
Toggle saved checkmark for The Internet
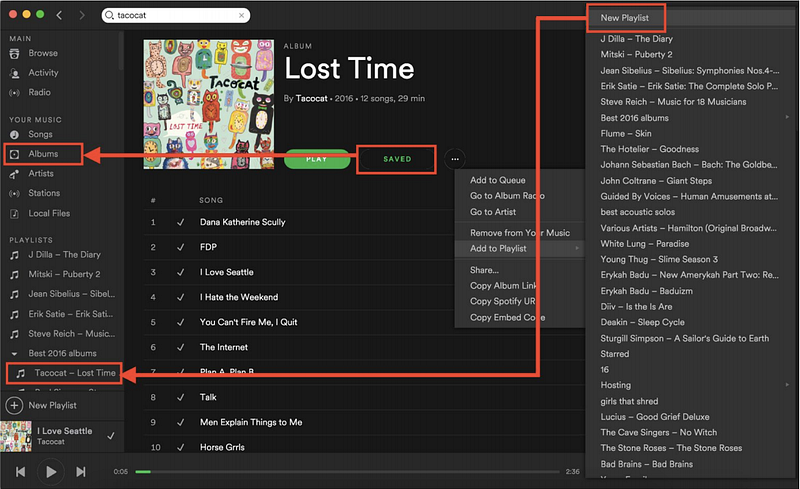click(180, 347)
